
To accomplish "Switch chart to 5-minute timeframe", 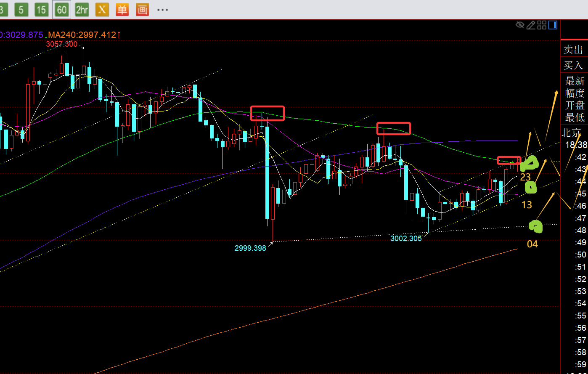I will point(21,10).
